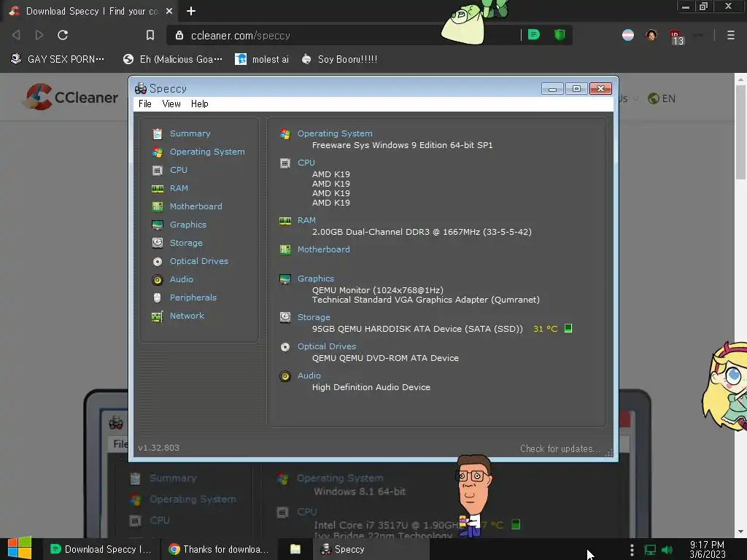The image size is (747, 560).
Task: Click the 31 °C storage temperature reading
Action: (x=545, y=329)
